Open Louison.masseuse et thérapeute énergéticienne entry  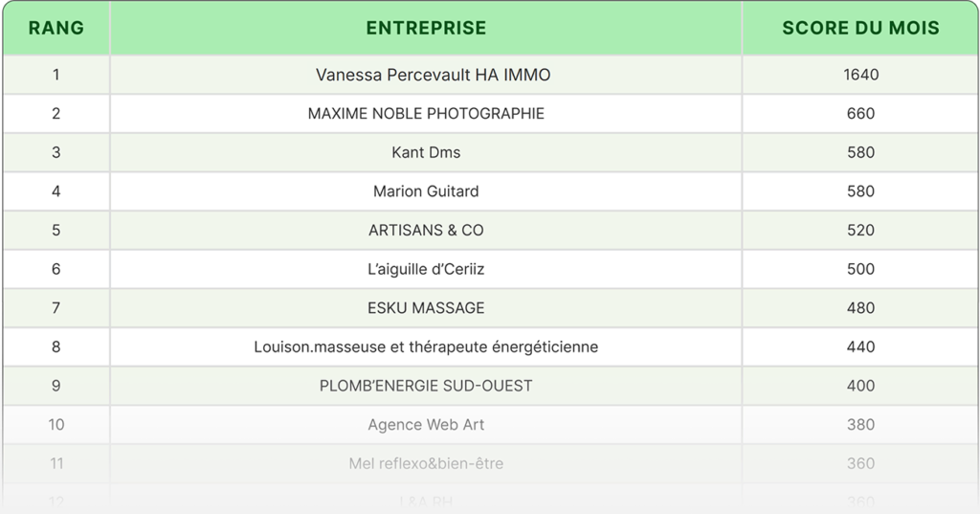(x=426, y=346)
